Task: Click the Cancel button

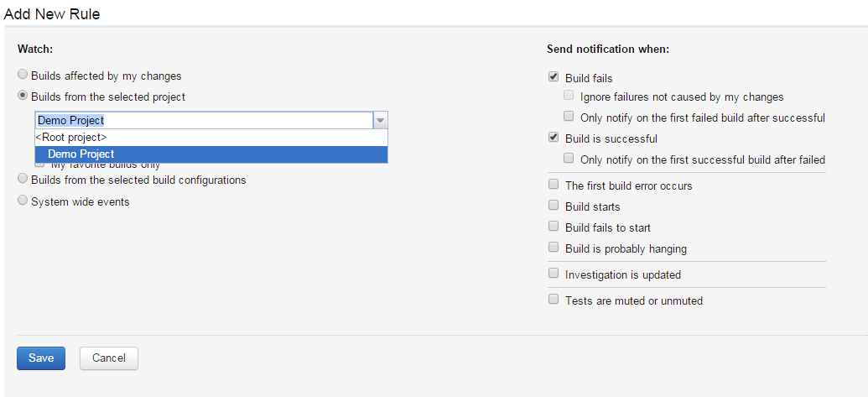Action: click(x=109, y=358)
